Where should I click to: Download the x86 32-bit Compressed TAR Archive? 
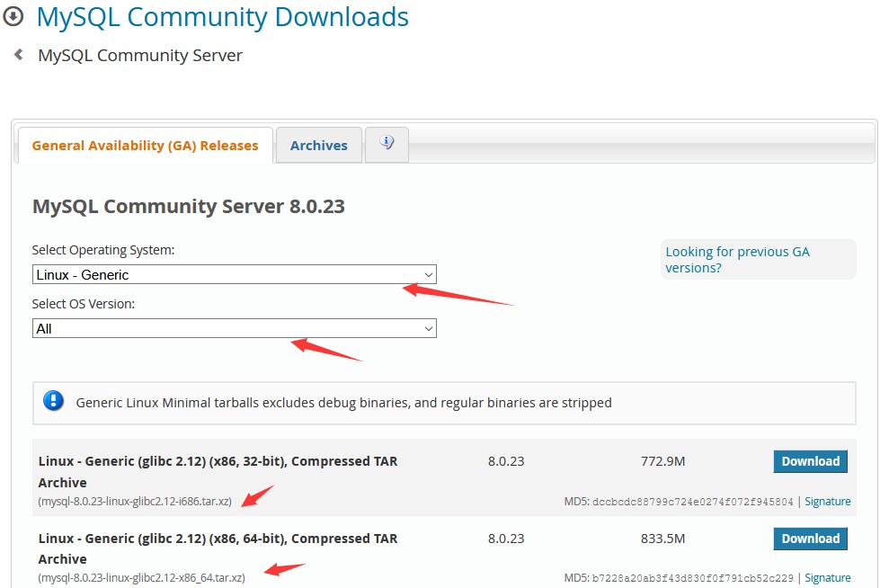point(810,460)
